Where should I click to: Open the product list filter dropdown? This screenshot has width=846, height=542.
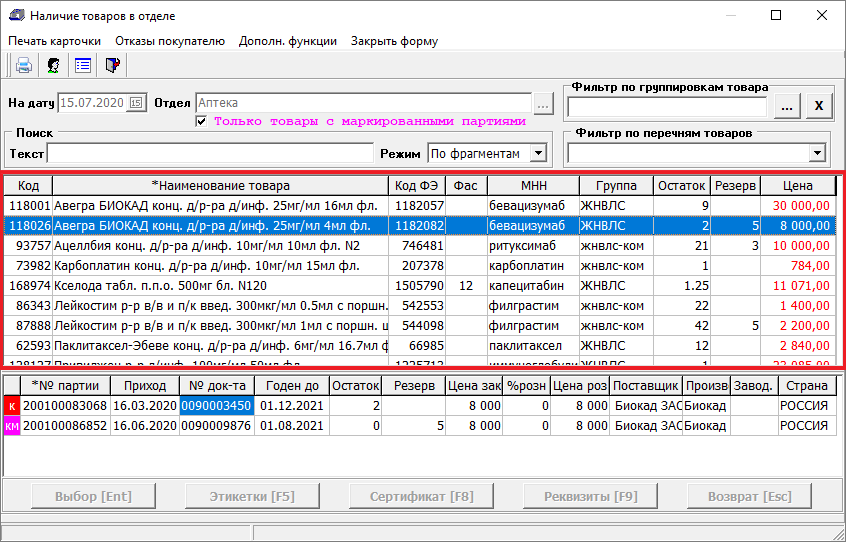click(817, 153)
